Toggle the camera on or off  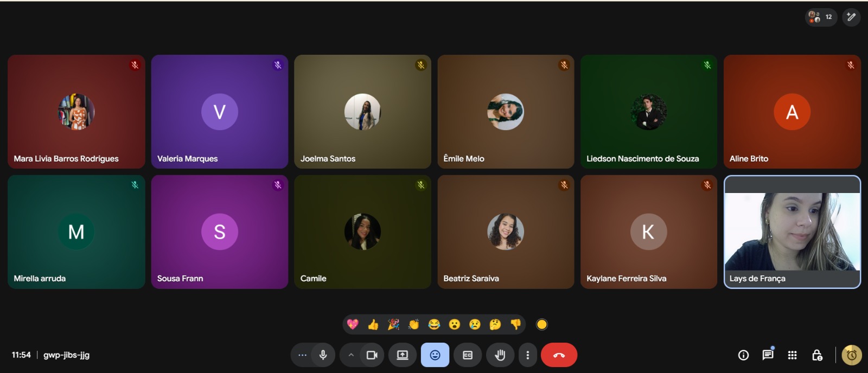tap(372, 355)
